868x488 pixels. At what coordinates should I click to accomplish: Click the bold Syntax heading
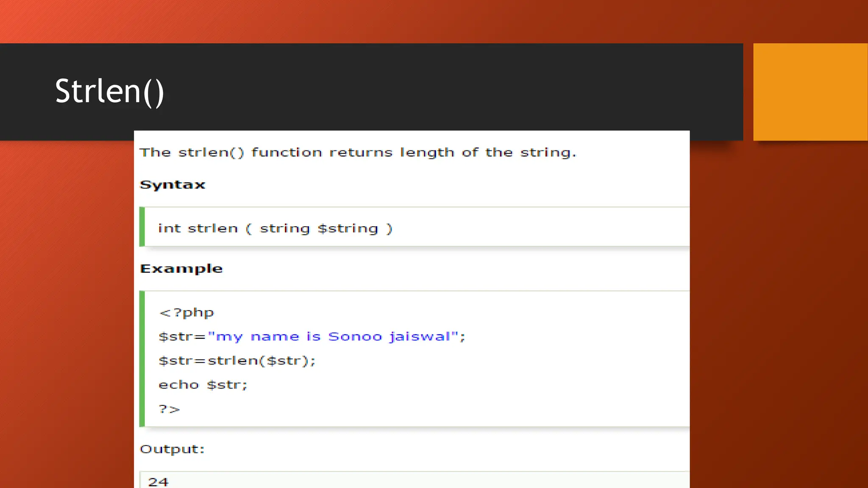(172, 185)
